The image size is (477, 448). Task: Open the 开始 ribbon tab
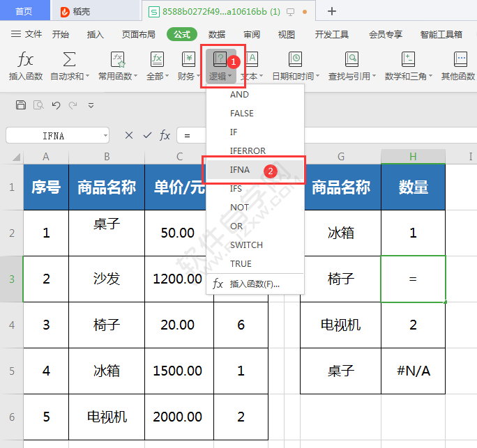[x=60, y=34]
